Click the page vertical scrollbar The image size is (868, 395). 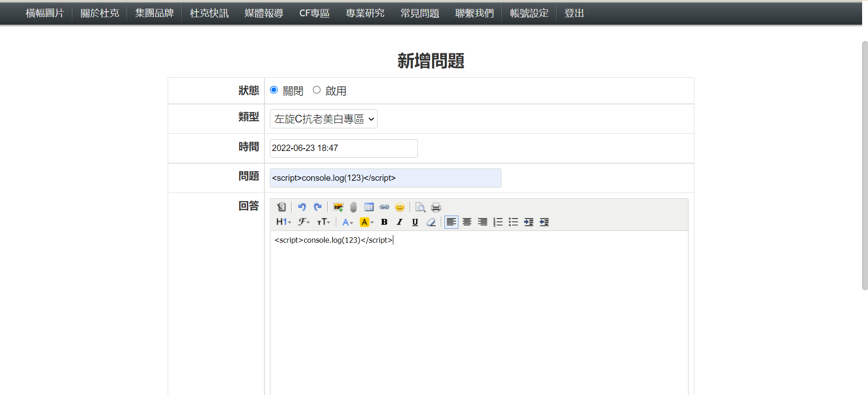click(865, 165)
